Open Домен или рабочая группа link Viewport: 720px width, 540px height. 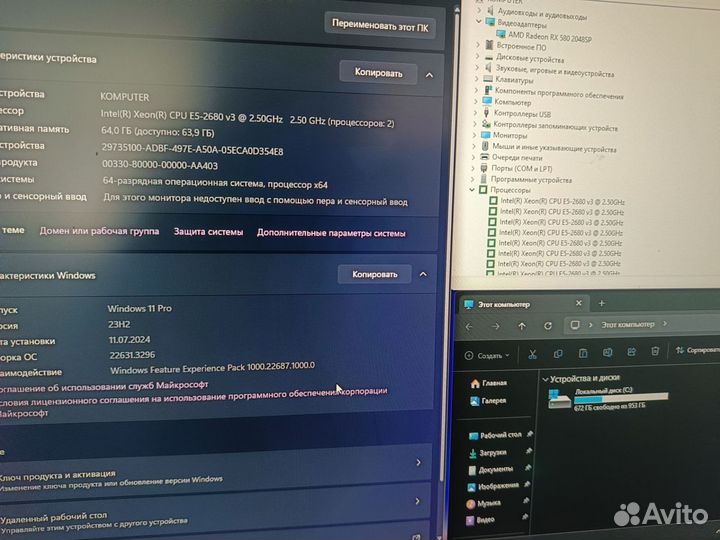[99, 231]
